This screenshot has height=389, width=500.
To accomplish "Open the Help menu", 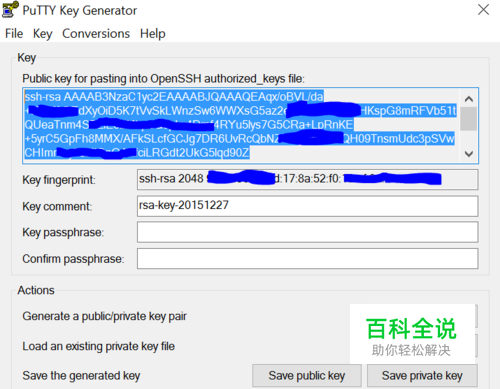I will tap(153, 34).
